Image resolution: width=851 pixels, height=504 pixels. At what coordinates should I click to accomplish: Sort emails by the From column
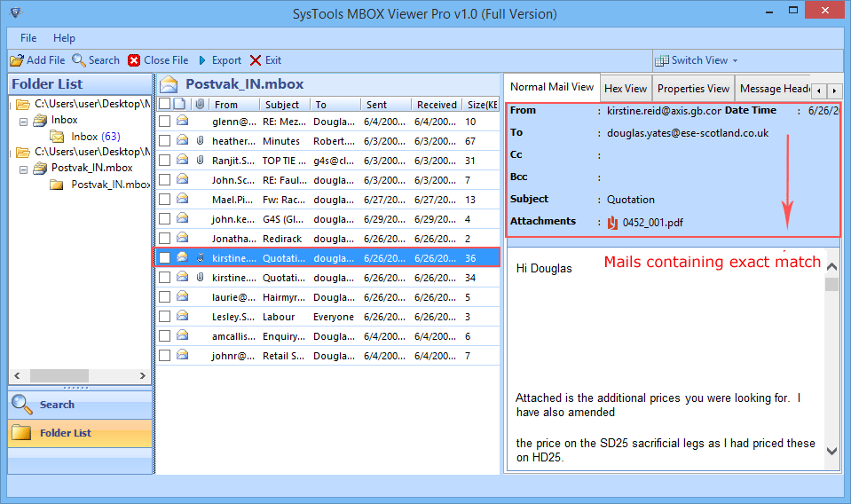click(235, 105)
